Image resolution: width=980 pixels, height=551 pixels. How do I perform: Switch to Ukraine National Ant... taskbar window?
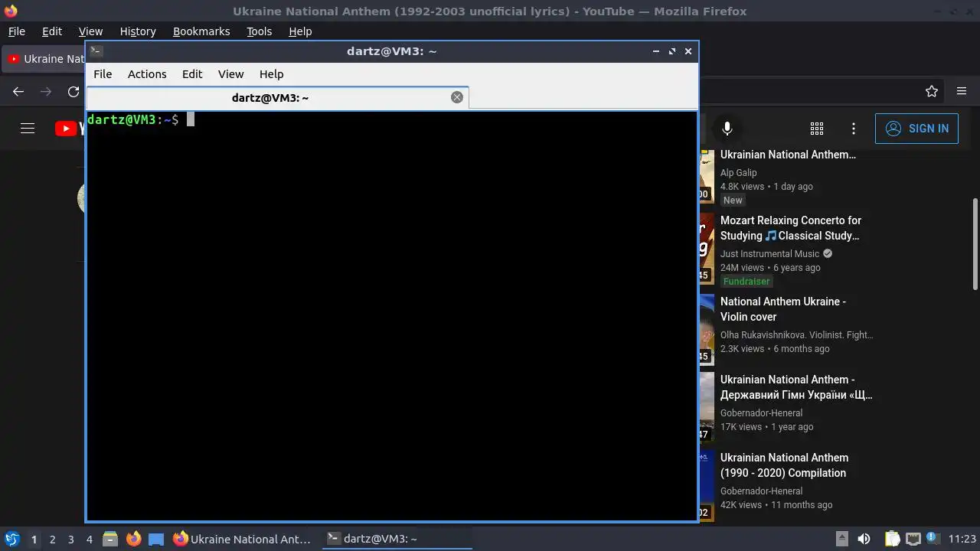click(243, 539)
